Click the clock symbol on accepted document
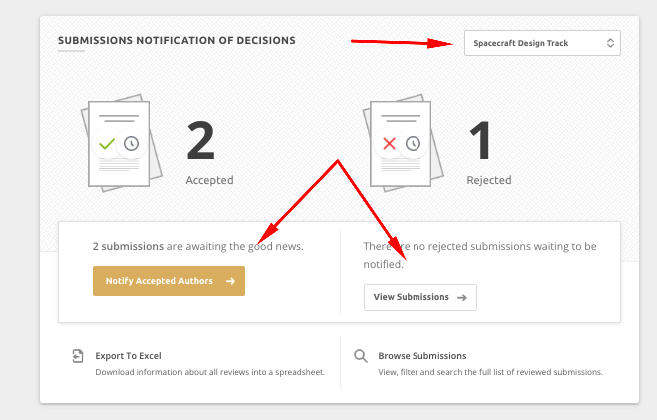 pyautogui.click(x=132, y=144)
